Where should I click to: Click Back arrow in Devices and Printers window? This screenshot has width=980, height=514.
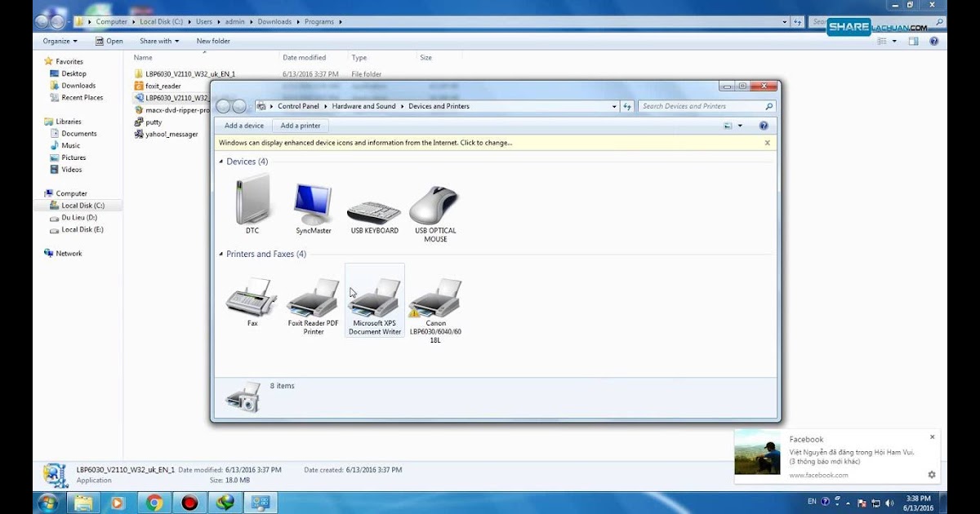224,106
